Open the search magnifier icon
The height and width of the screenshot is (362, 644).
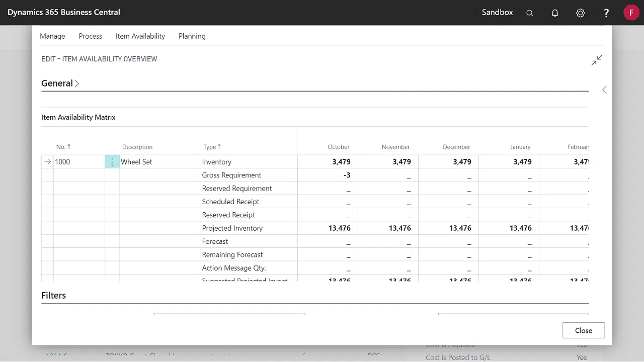530,13
